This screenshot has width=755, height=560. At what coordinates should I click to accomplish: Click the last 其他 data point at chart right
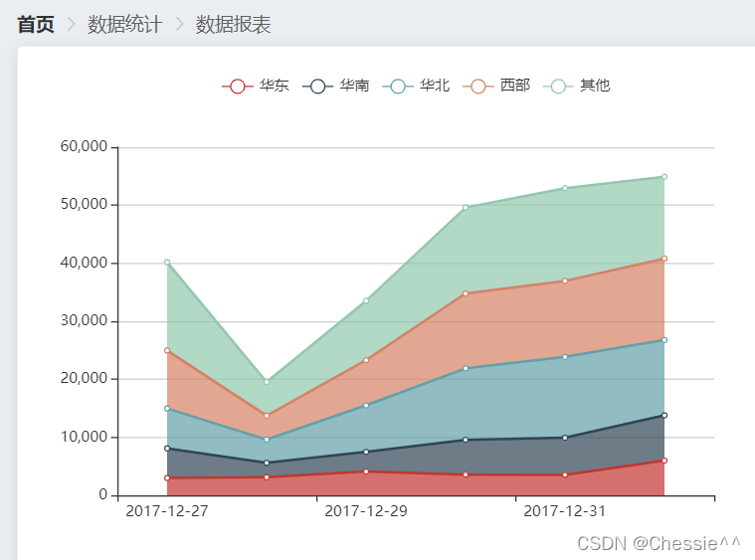tap(664, 177)
